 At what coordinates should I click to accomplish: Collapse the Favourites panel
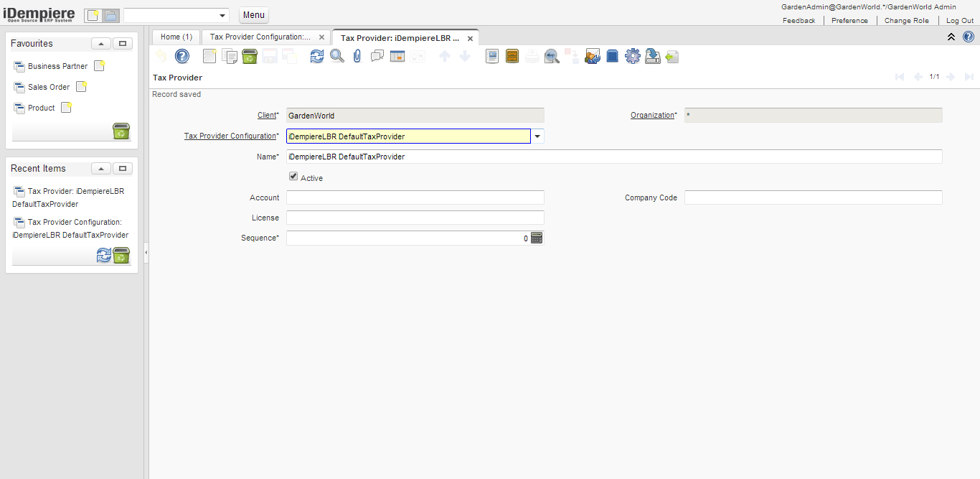[x=101, y=44]
